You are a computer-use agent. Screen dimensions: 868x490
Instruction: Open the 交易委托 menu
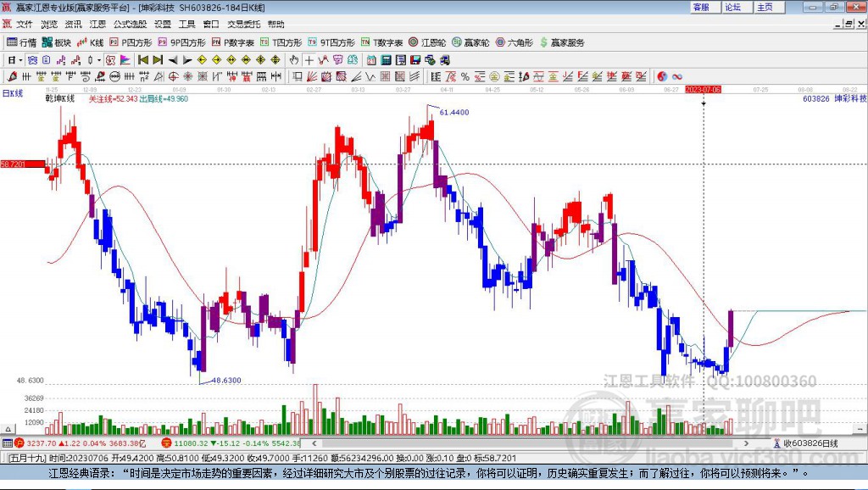pos(243,24)
